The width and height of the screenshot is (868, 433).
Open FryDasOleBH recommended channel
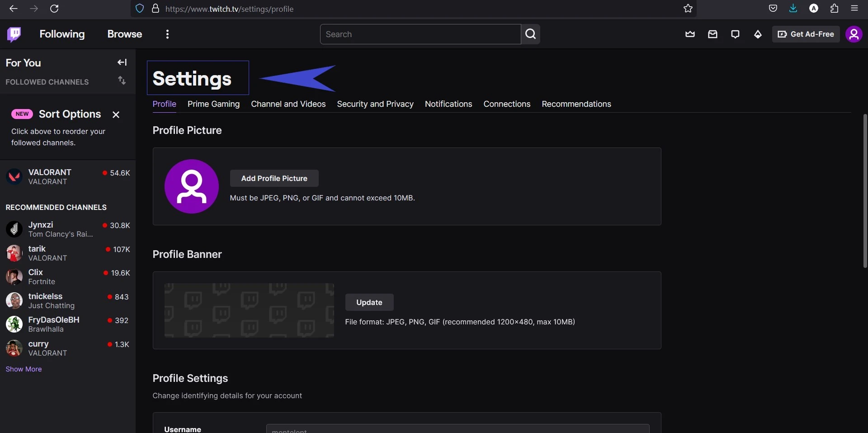pos(68,324)
